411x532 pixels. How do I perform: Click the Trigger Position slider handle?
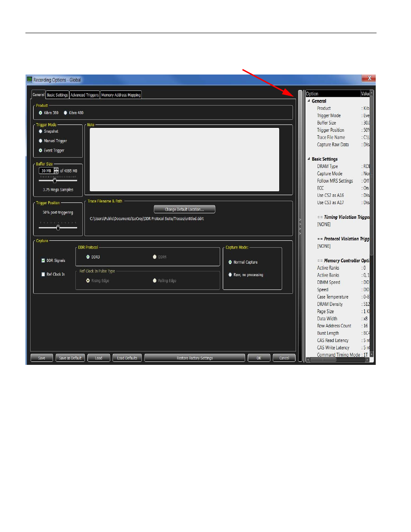[58, 227]
